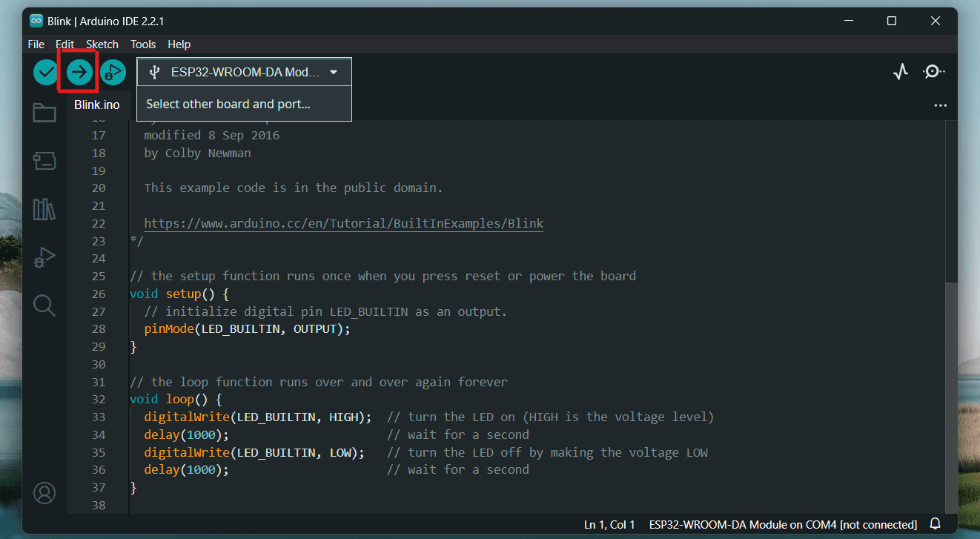Image resolution: width=980 pixels, height=539 pixels.
Task: Open the Sketchbook folder sidebar icon
Action: 44,113
